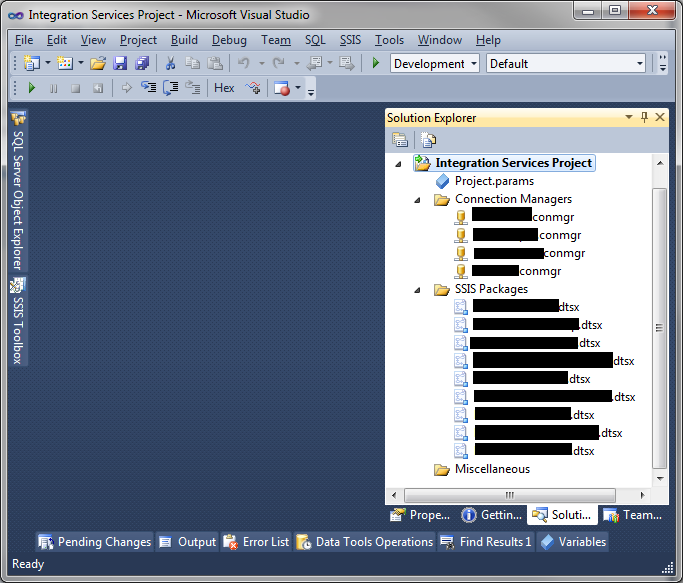Click the Stop Debugging square icon
Viewport: 683px width, 583px height.
click(x=75, y=88)
